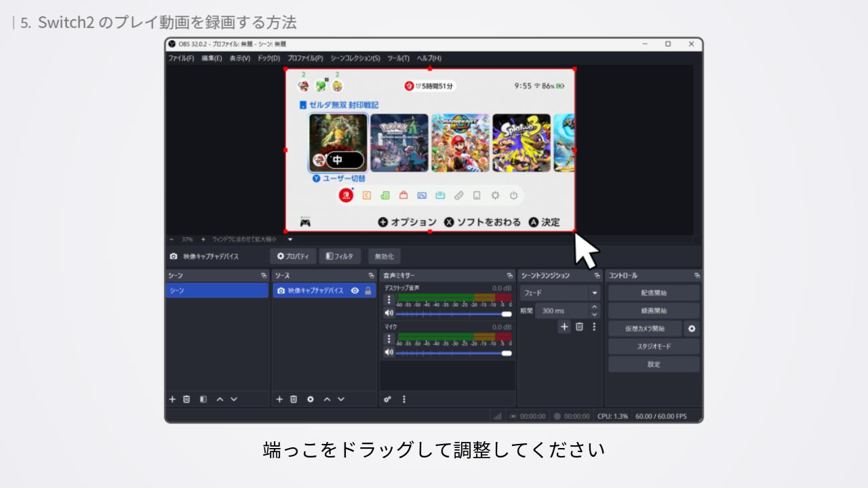Open the ツール(T) menu

point(398,58)
